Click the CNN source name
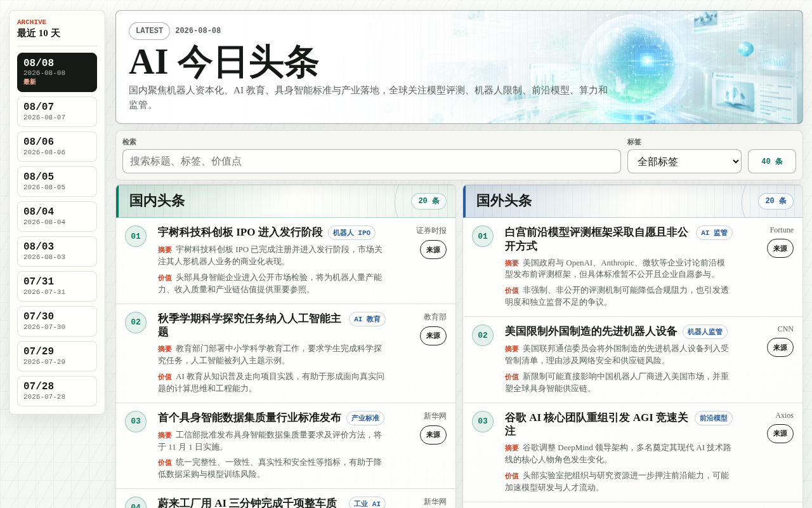This screenshot has height=508, width=812. [785, 329]
